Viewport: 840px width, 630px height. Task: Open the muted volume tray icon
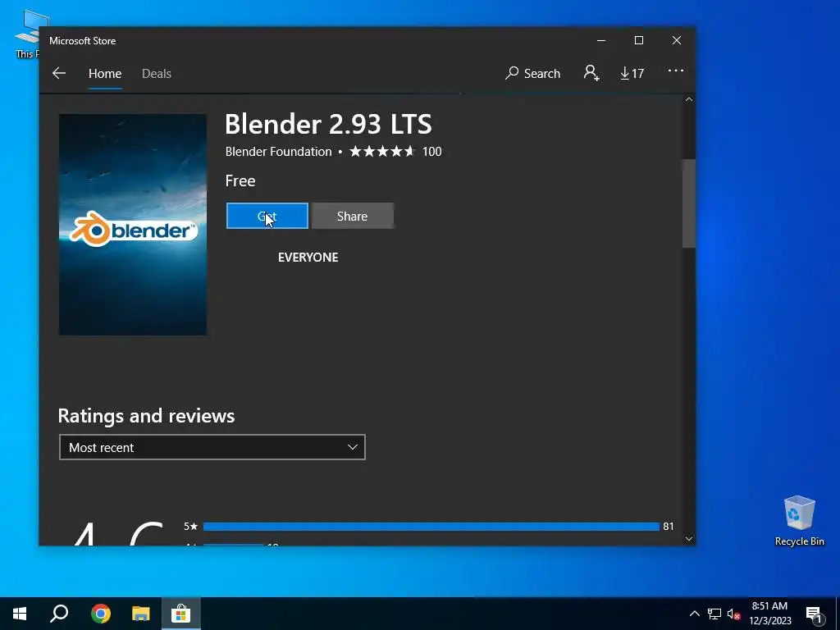click(734, 614)
